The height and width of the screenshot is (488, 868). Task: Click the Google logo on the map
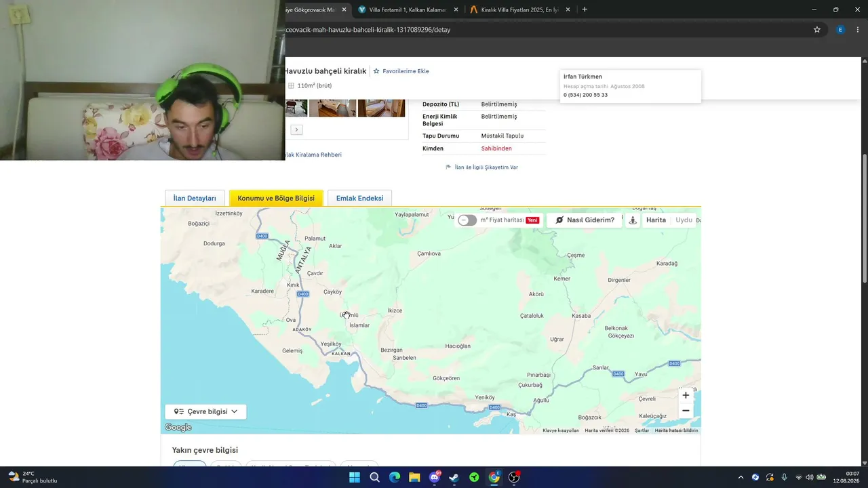point(178,428)
